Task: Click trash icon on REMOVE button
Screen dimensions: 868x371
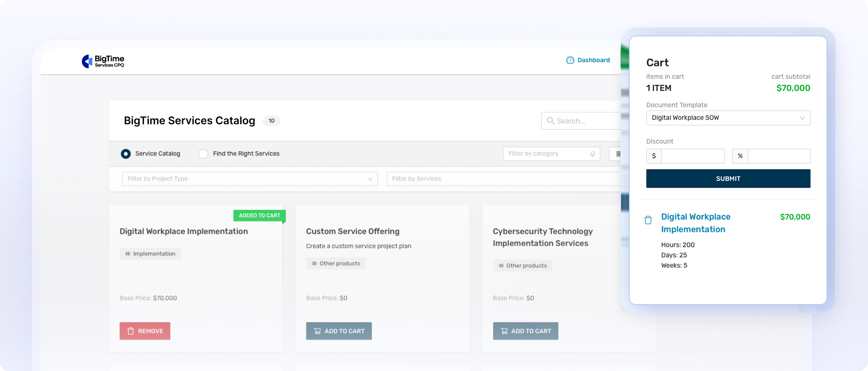Action: [x=131, y=331]
